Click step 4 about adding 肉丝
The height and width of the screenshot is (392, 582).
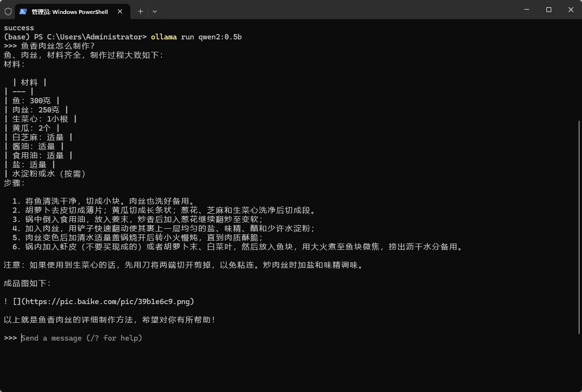pos(164,229)
